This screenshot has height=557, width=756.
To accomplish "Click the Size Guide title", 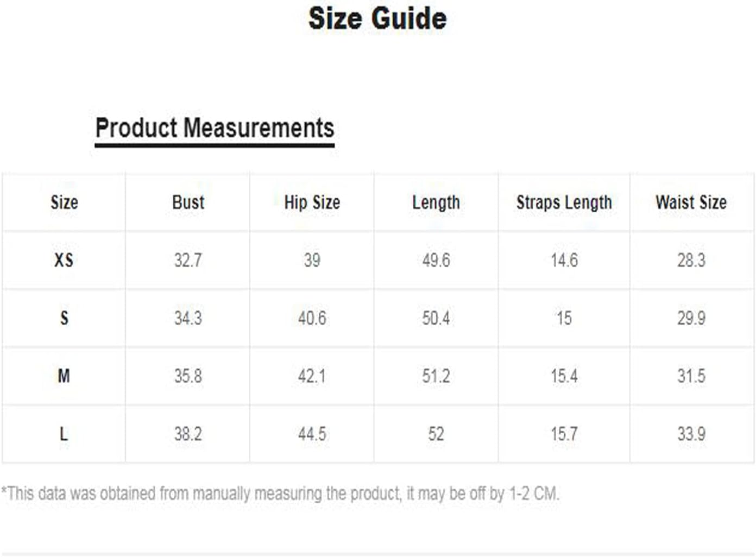I will coord(377,18).
